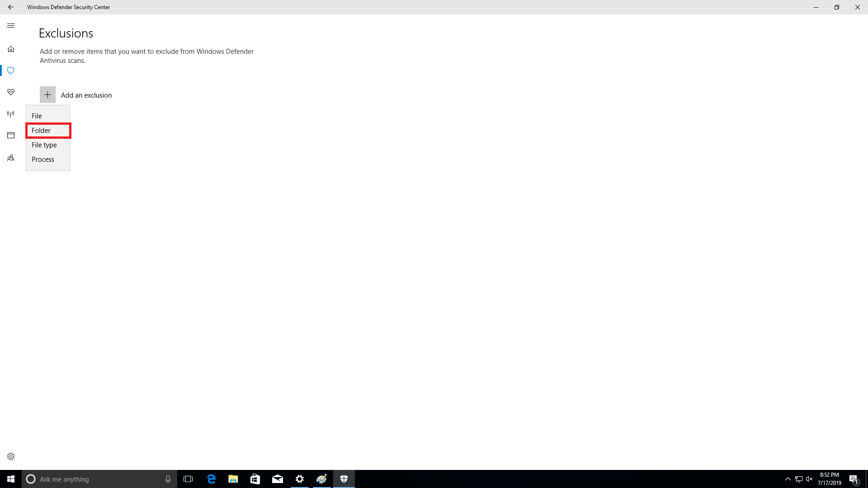Click the plus Add an exclusion button
The image size is (868, 488).
click(47, 95)
